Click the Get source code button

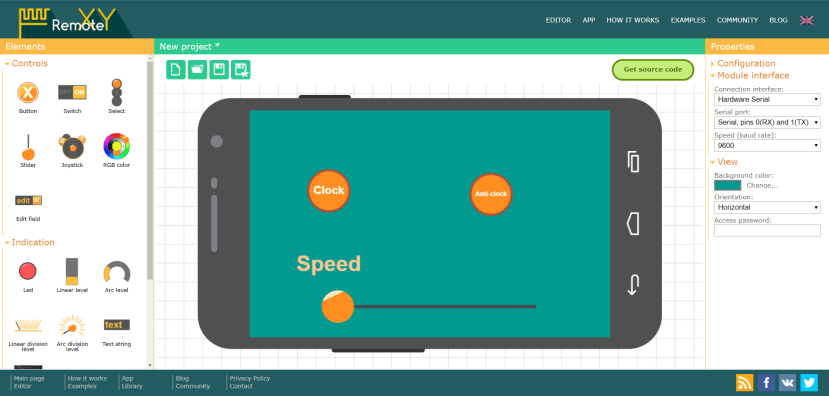pyautogui.click(x=653, y=69)
